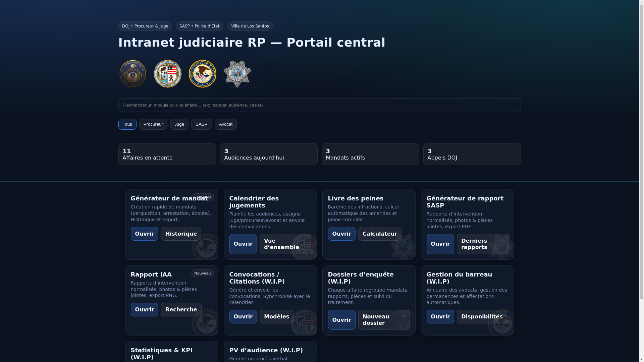The width and height of the screenshot is (644, 362).
Task: Focus the module search field
Action: point(319,105)
